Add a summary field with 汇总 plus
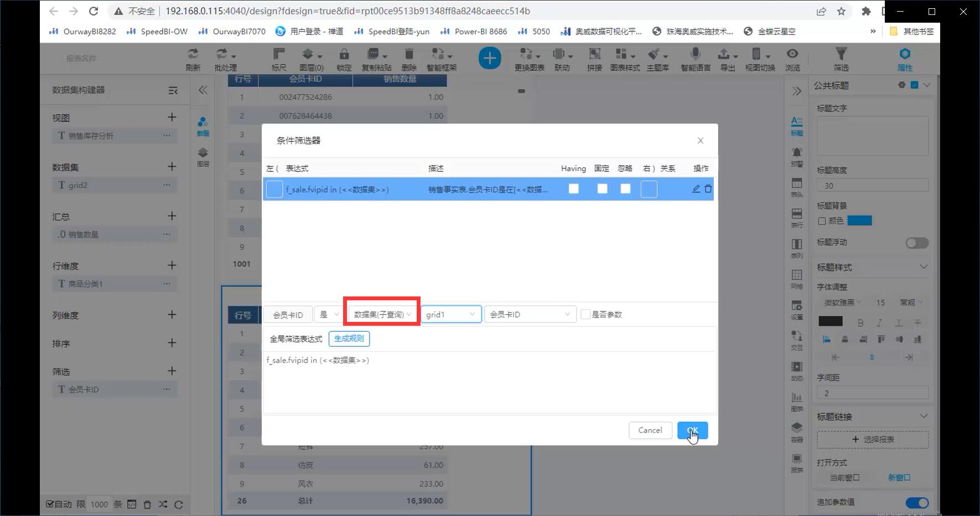The image size is (980, 516). [x=172, y=216]
